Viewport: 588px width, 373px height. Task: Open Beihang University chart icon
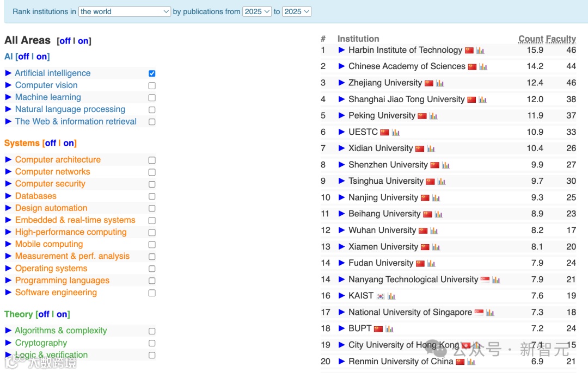(439, 214)
